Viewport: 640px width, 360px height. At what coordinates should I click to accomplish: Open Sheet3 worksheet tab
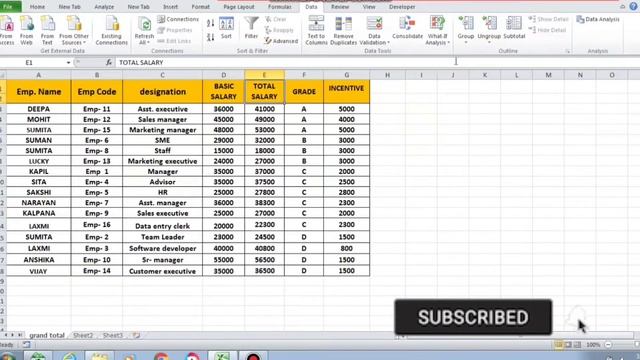tap(113, 336)
